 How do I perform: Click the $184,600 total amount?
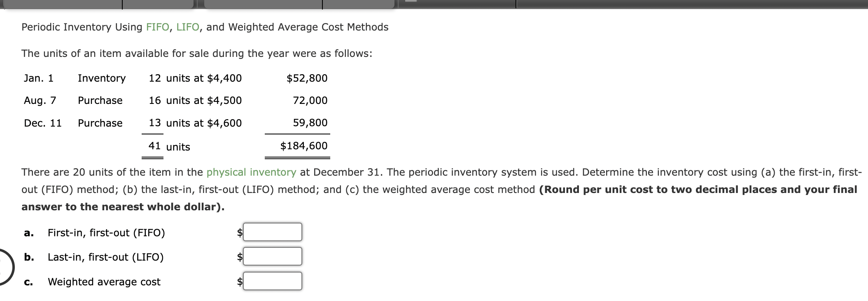click(304, 145)
